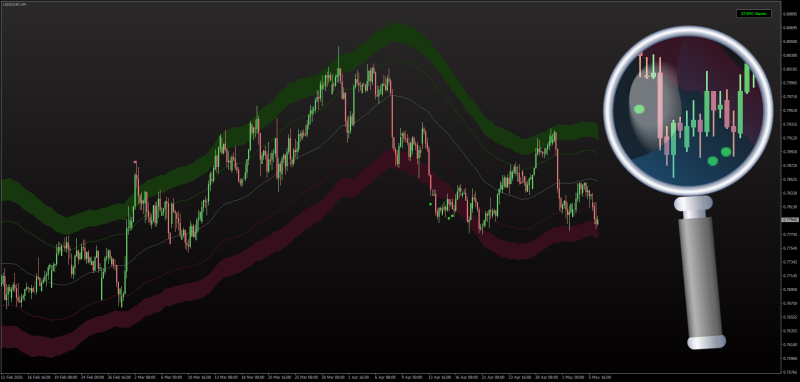Click the current price label on price axis
Screen dimensions: 800x382
click(x=790, y=220)
